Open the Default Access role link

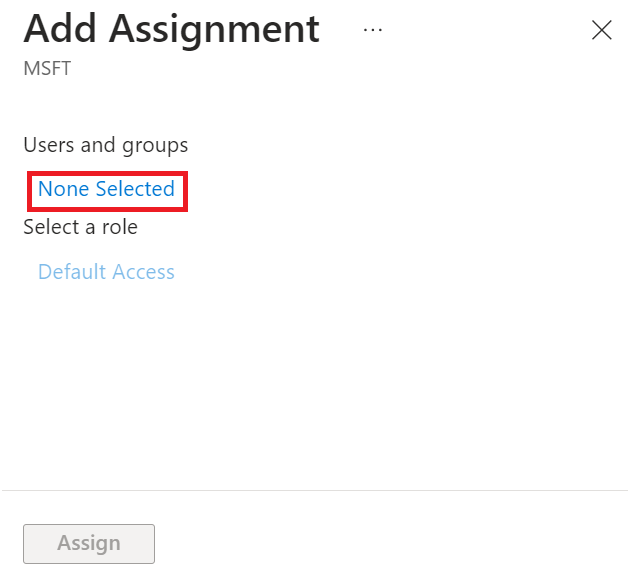[x=106, y=272]
